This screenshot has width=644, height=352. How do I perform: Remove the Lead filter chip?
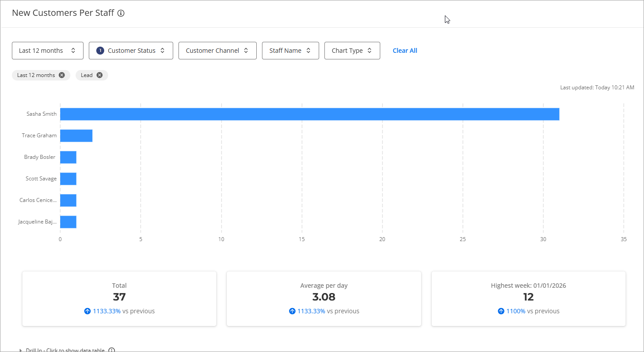(100, 75)
